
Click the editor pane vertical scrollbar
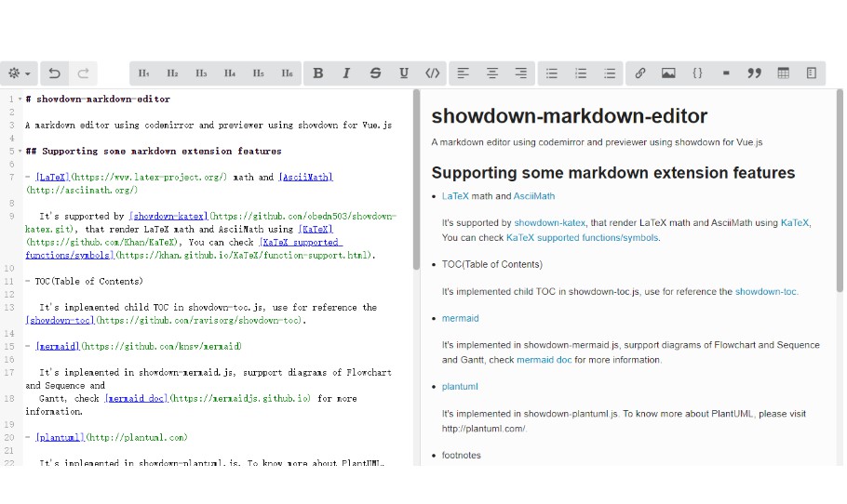click(416, 179)
